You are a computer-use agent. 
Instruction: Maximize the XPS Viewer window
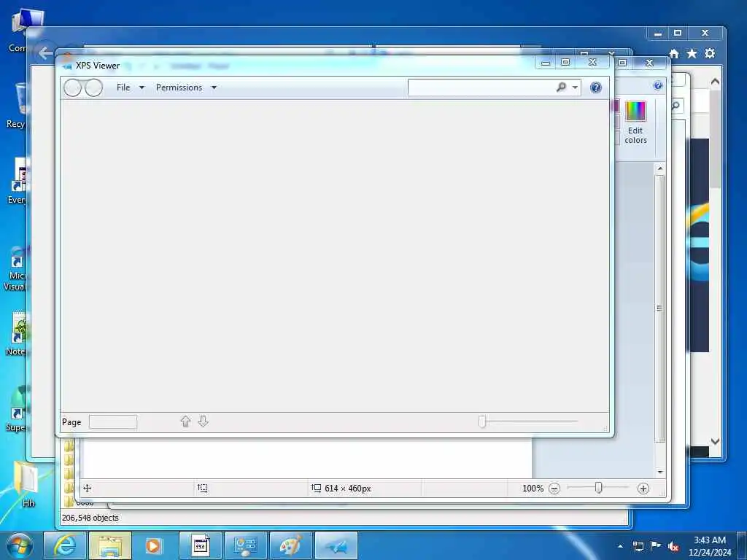565,63
